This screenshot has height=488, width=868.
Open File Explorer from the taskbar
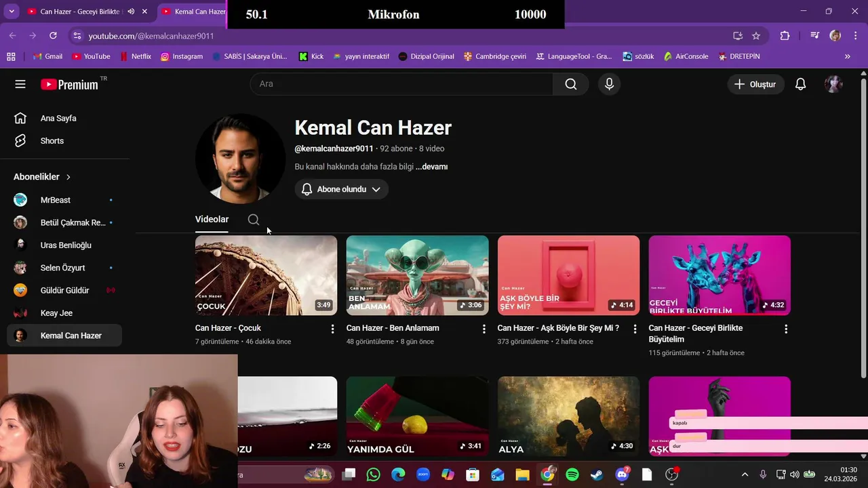coord(522,474)
